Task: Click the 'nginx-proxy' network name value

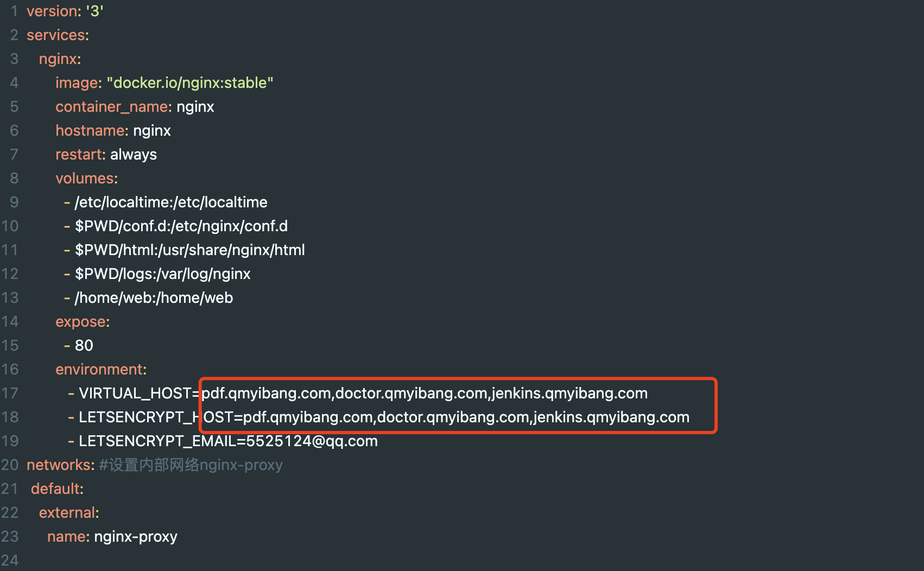Action: 136,537
